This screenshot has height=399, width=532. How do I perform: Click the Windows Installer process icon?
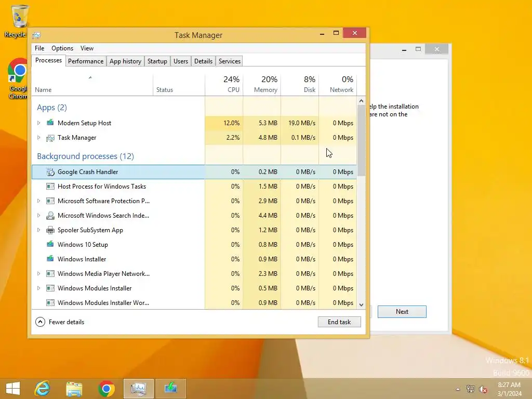(x=50, y=259)
